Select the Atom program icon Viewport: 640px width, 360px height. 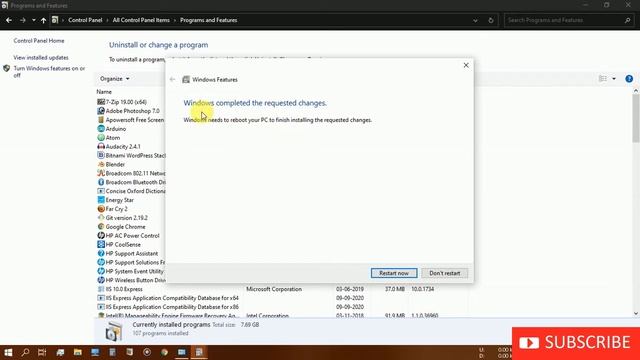tap(101, 138)
